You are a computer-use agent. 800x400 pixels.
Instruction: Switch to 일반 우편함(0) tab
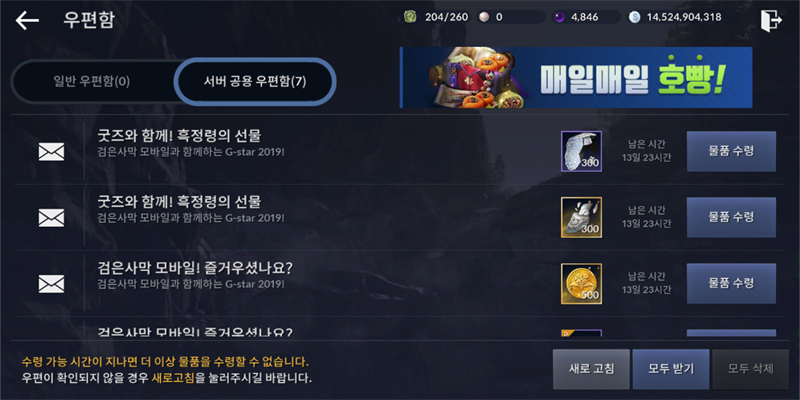coord(92,82)
